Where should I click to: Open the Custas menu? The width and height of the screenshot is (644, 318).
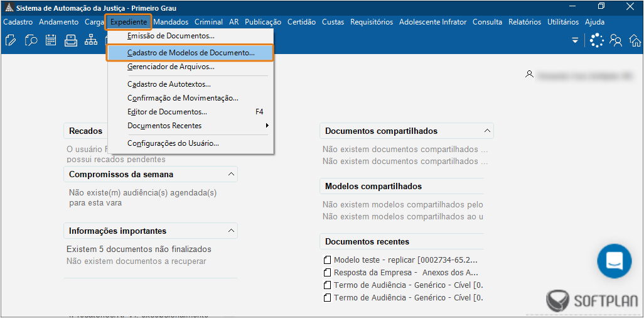tap(333, 22)
